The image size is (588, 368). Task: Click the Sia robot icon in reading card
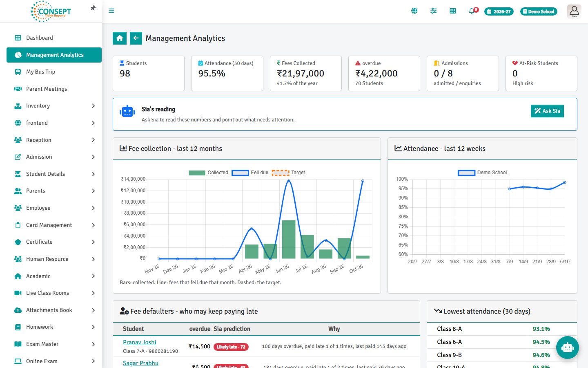127,111
